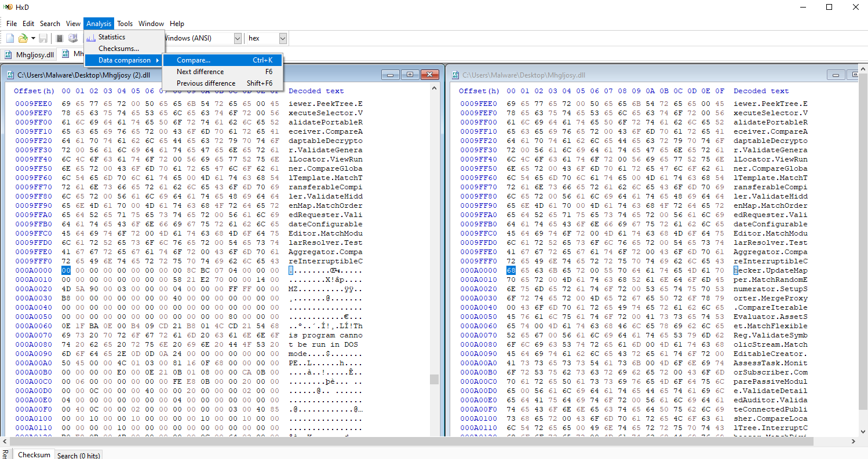868x459 pixels.
Task: Click the Open disk icon in toolbar
Action: tap(73, 38)
